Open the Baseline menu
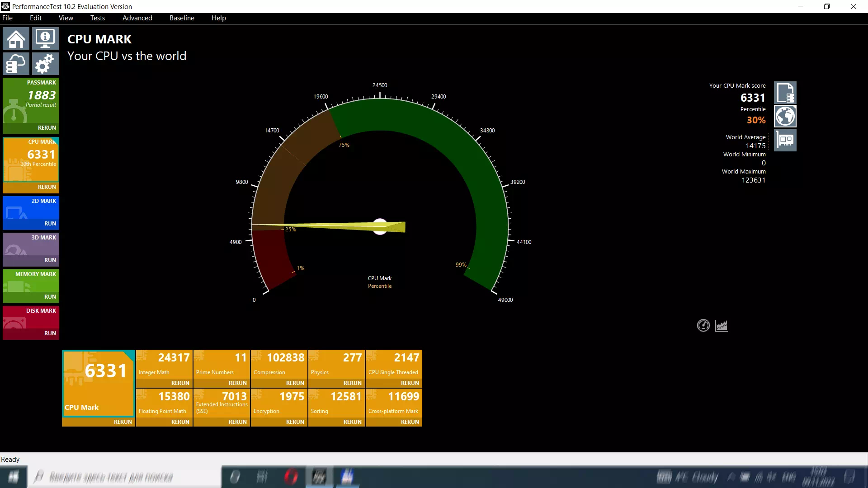The image size is (868, 488). click(182, 18)
